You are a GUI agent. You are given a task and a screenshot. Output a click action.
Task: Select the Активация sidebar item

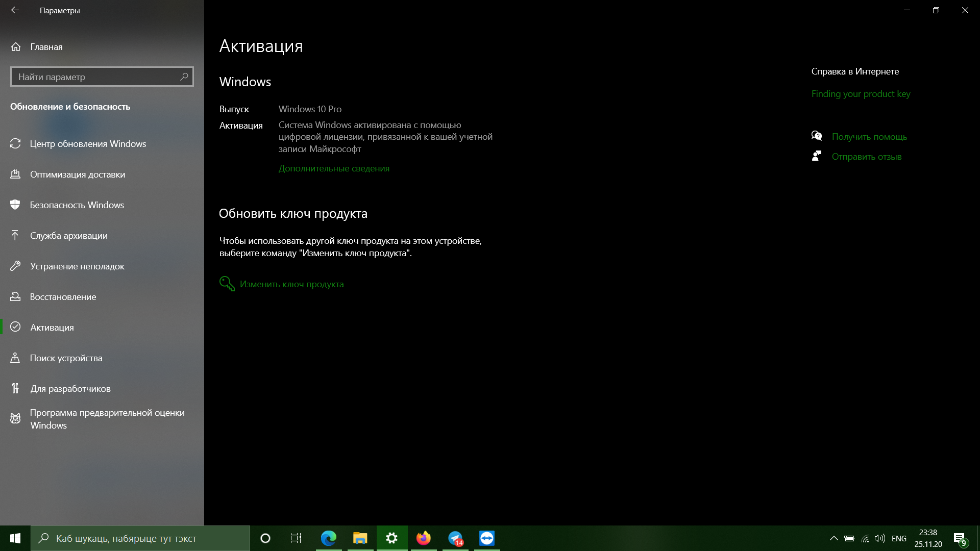pos(102,328)
